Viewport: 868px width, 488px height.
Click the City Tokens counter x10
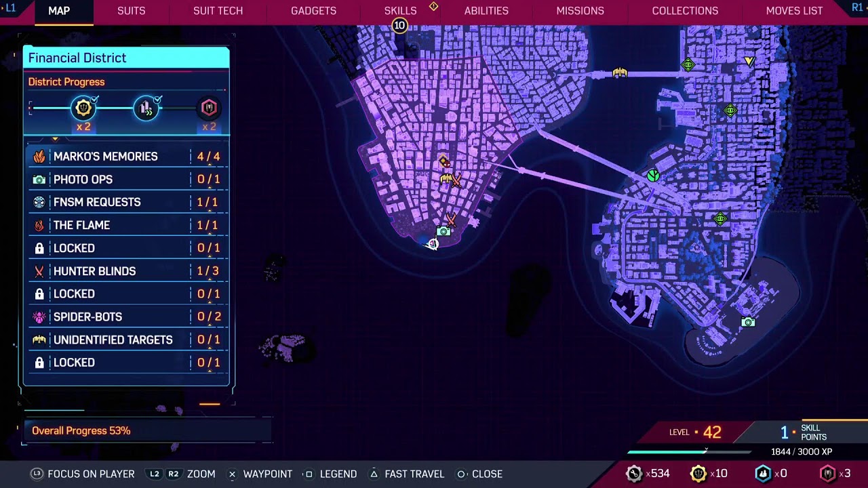708,474
